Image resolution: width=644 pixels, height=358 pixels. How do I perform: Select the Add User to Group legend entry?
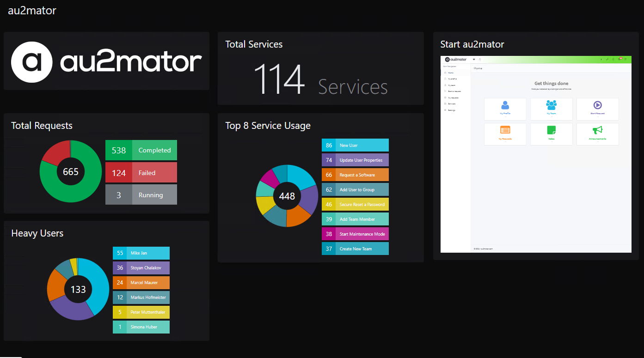(x=355, y=189)
